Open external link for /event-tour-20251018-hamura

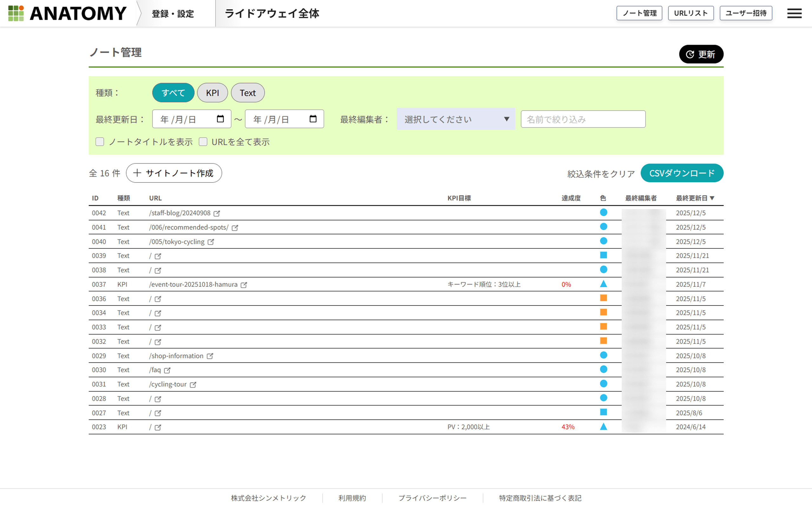[244, 285]
